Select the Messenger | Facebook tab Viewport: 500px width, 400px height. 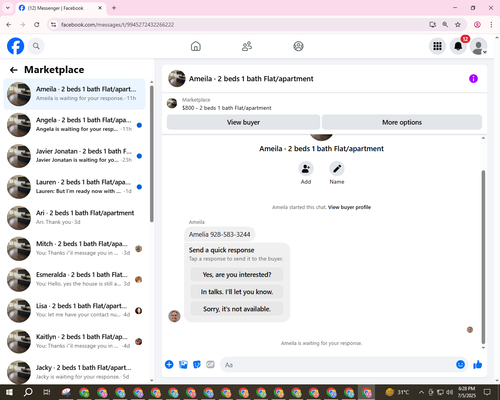pos(60,8)
